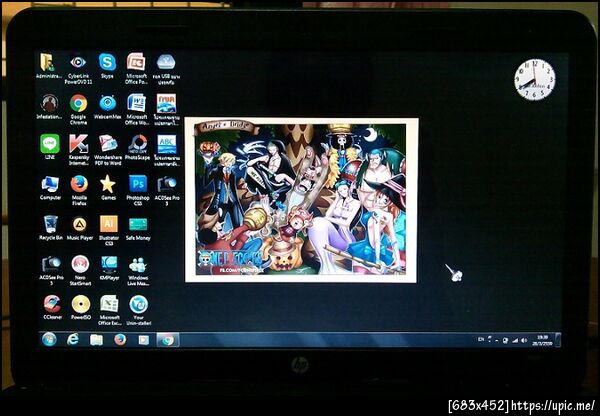This screenshot has height=416, width=600.
Task: Select the ABC Thai program desktop icon
Action: point(167,150)
